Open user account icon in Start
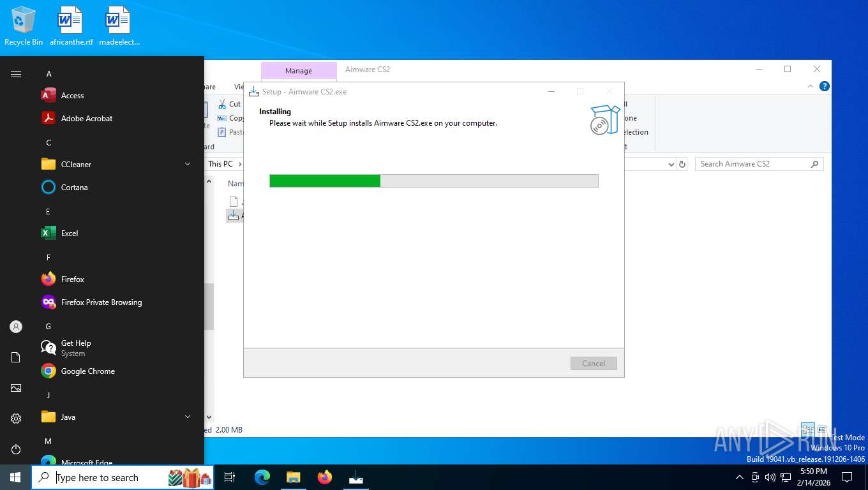868x490 pixels. pos(16,327)
